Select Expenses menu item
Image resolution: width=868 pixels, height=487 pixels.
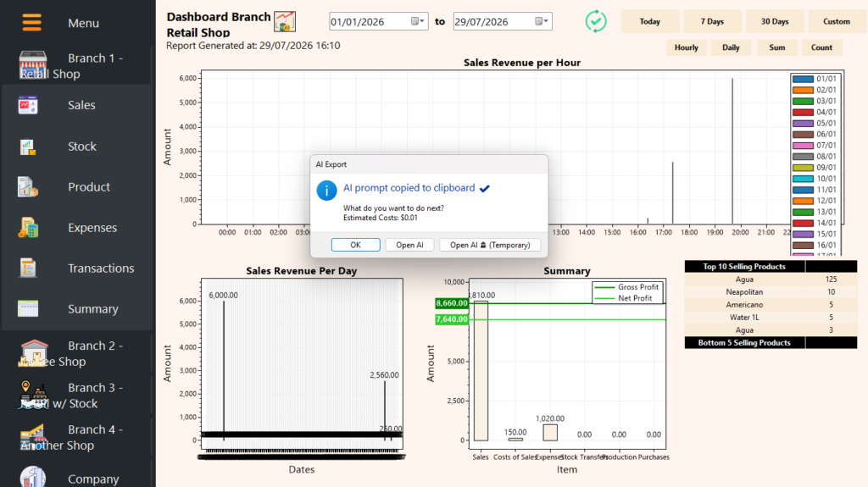click(92, 228)
